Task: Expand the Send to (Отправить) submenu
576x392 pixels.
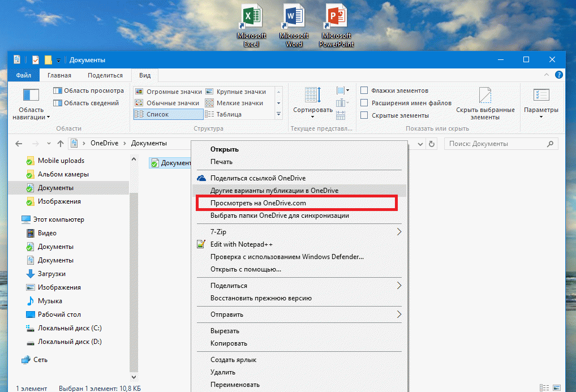Action: 398,315
